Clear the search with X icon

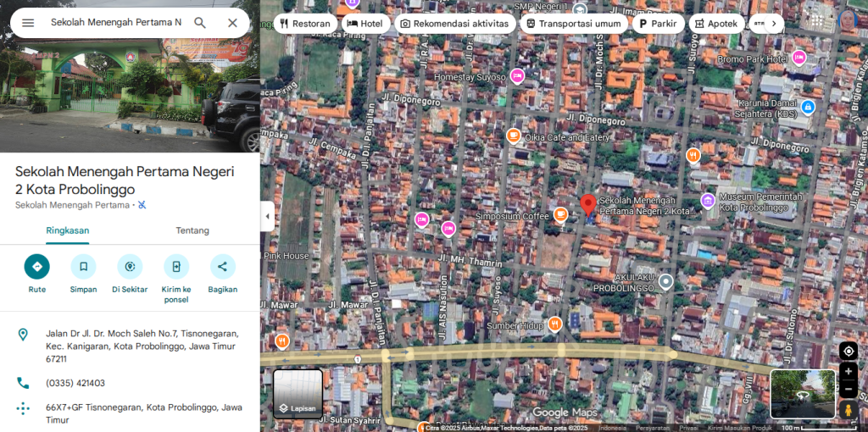232,23
